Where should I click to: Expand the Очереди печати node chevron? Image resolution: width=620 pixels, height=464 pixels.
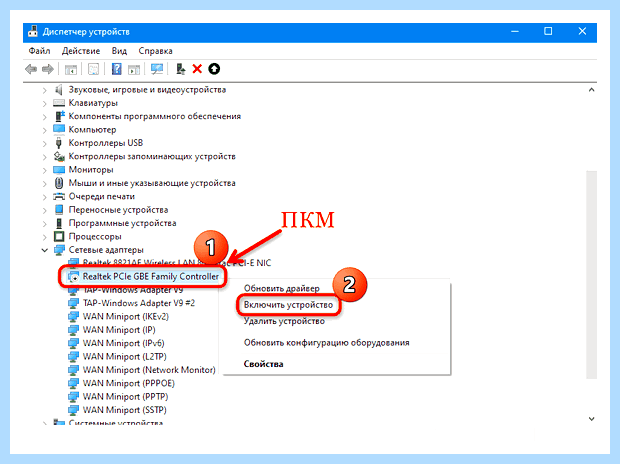coord(45,197)
